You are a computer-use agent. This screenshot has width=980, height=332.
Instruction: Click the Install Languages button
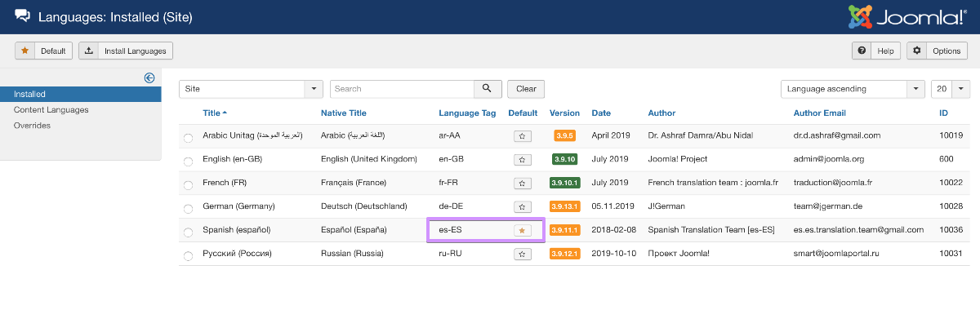[x=126, y=51]
